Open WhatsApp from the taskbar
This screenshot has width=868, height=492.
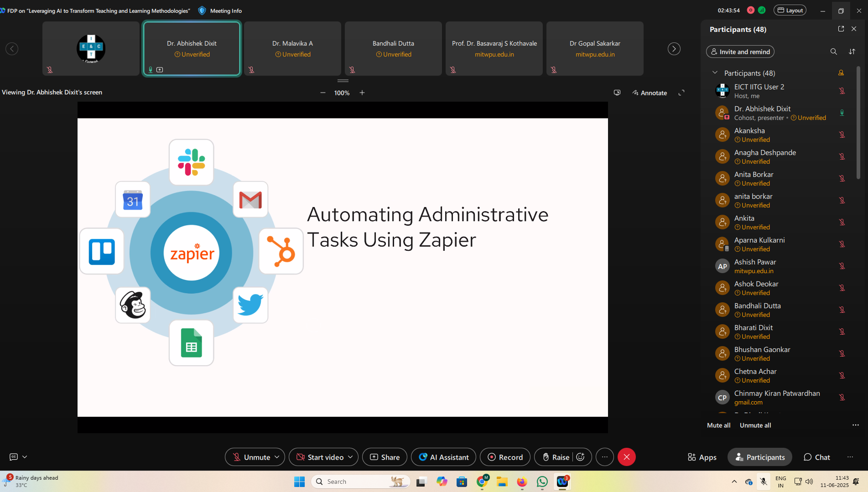coord(542,482)
